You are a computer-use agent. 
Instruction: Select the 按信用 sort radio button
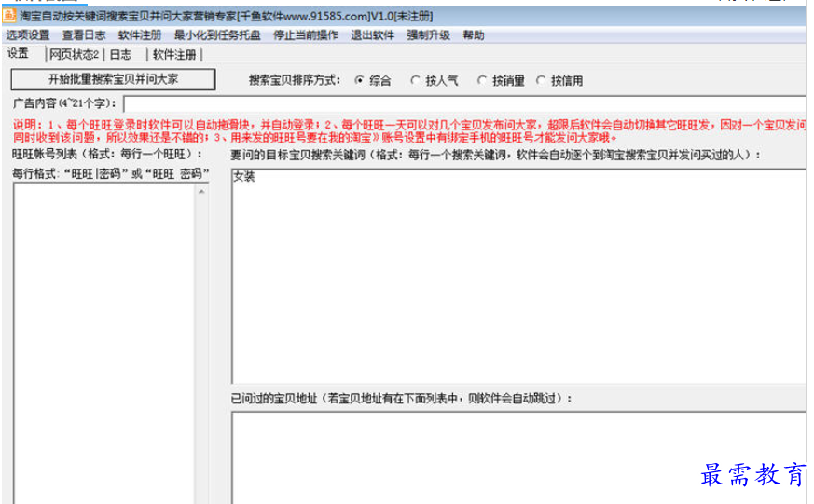coord(559,81)
